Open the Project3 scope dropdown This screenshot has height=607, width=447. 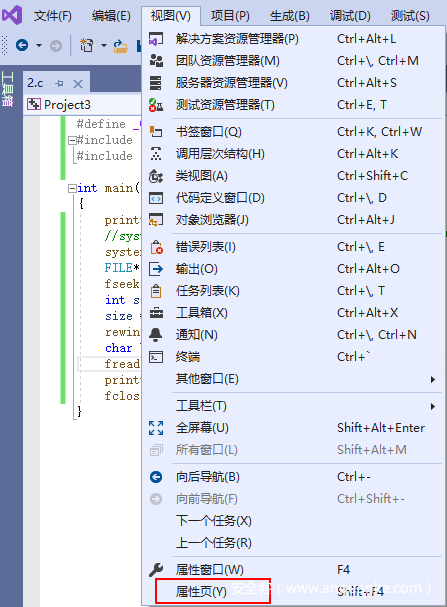82,105
